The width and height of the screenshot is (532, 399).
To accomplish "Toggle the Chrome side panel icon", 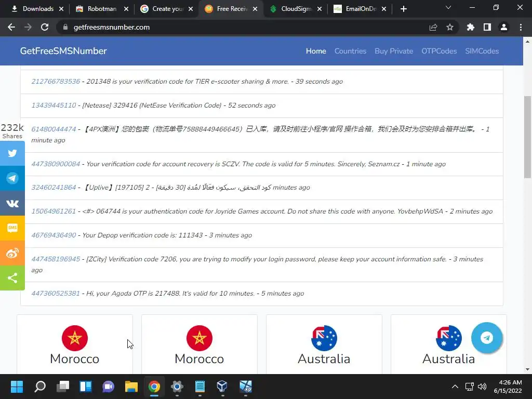I will pos(487,27).
